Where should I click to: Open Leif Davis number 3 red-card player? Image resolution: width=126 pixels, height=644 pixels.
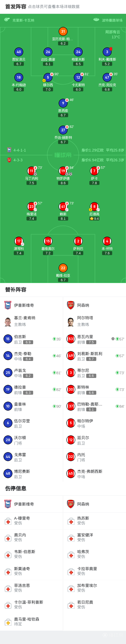point(107,52)
